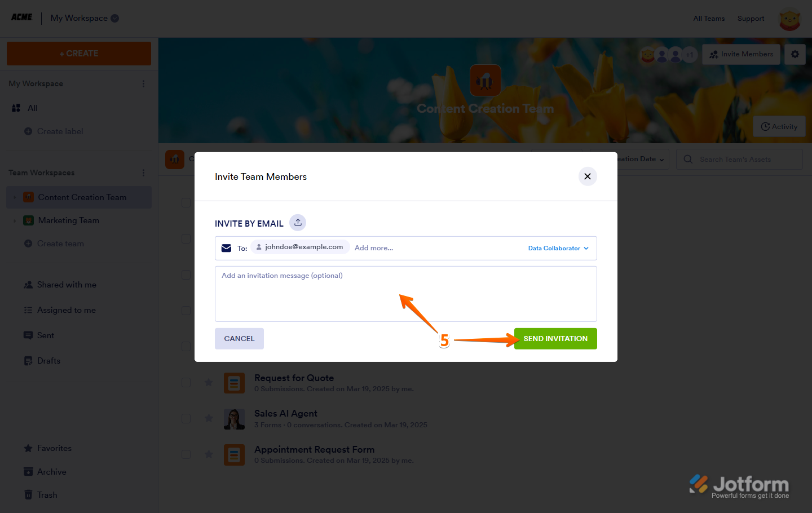The image size is (812, 513).
Task: Click into the invitation message box
Action: (406, 294)
